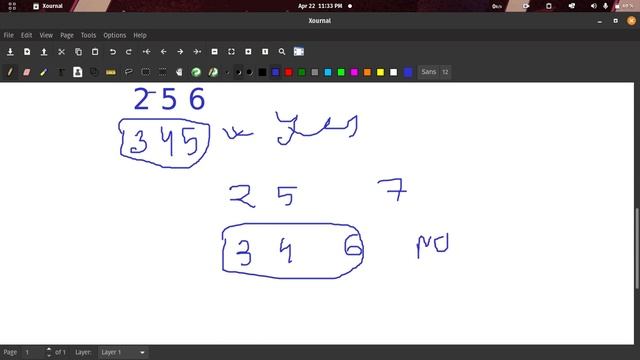Select the Pen tool
This screenshot has height=360, width=640.
10,72
